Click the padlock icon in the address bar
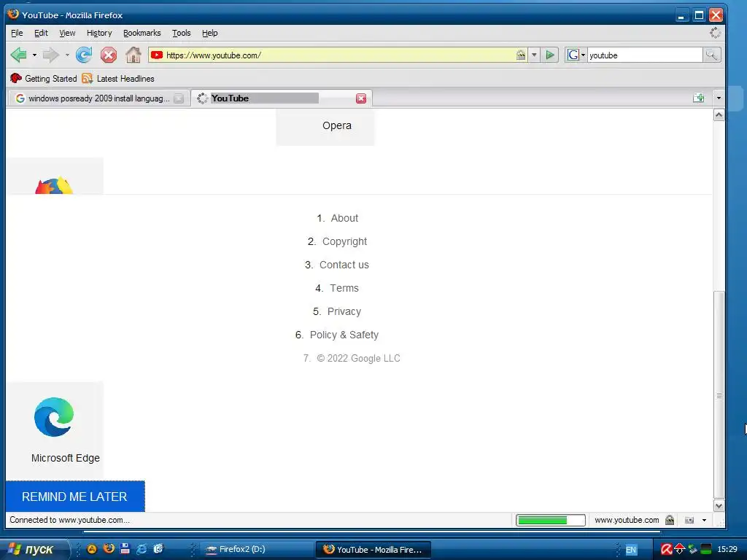The height and width of the screenshot is (560, 747). tap(521, 55)
